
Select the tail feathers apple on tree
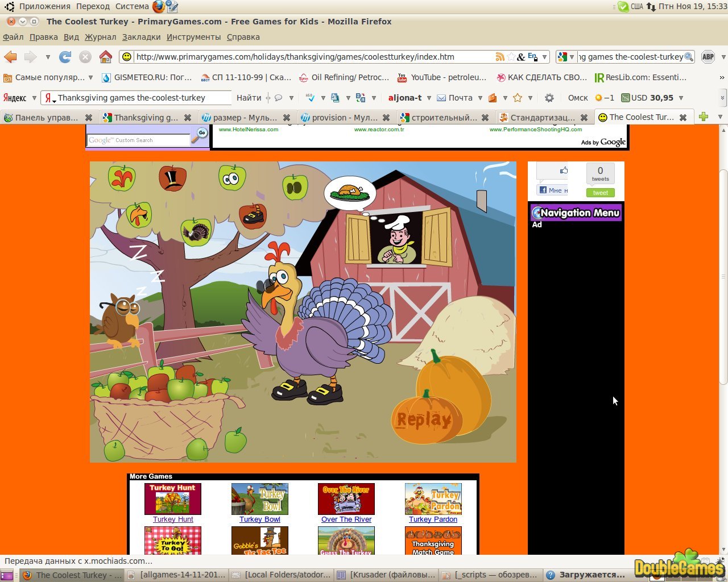(196, 231)
